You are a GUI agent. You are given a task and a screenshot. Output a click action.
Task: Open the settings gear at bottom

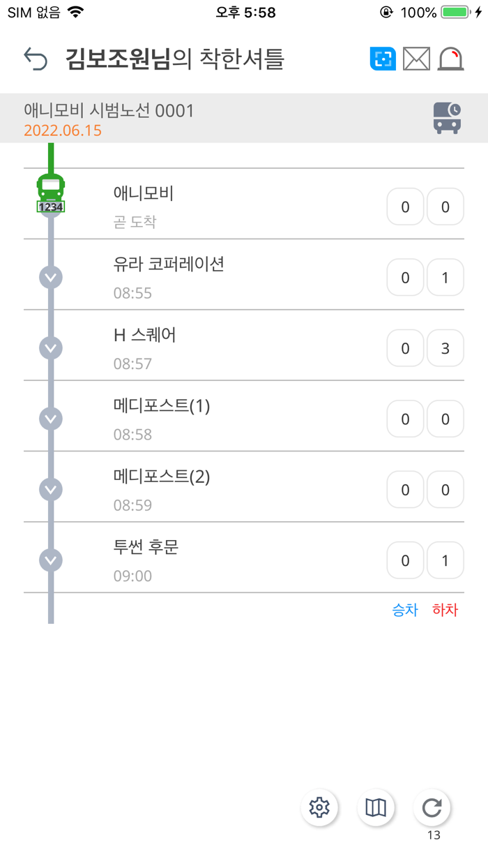[x=319, y=807]
